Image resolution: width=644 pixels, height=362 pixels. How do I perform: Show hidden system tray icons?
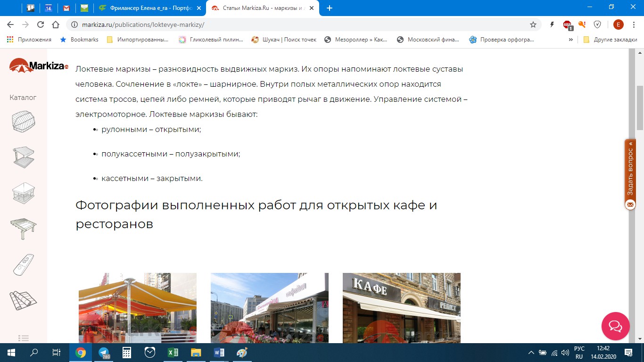point(531,353)
